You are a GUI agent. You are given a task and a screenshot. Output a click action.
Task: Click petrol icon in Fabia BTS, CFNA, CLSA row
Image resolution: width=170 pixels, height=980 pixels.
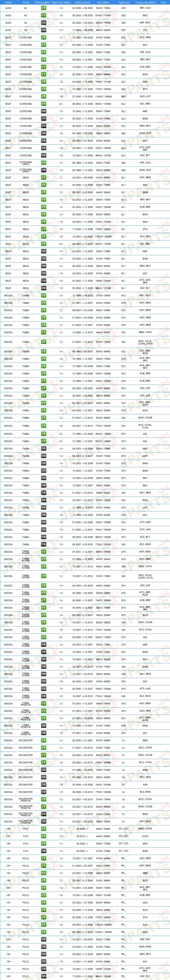click(x=43, y=426)
